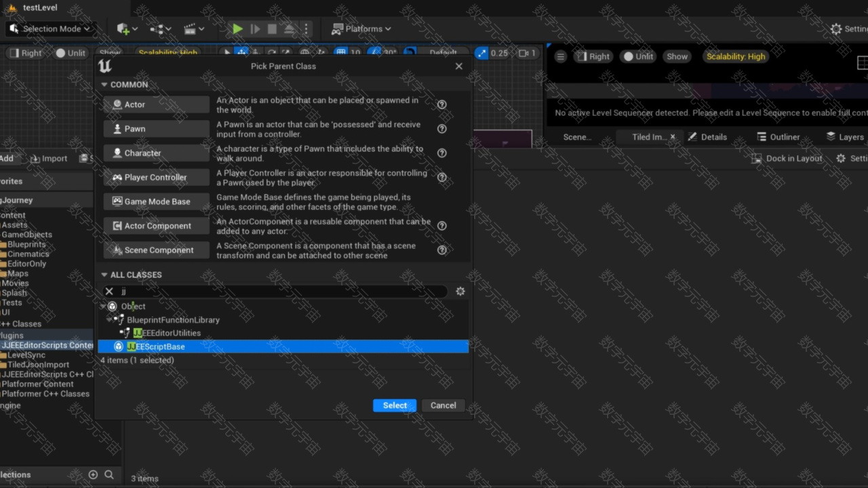The height and width of the screenshot is (488, 868).
Task: Open help icon for Pawn
Action: coord(441,129)
